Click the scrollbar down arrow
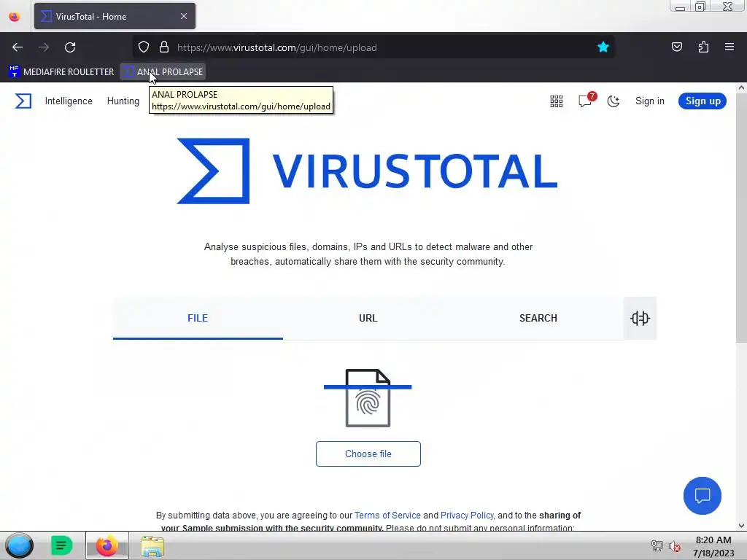 [x=741, y=526]
